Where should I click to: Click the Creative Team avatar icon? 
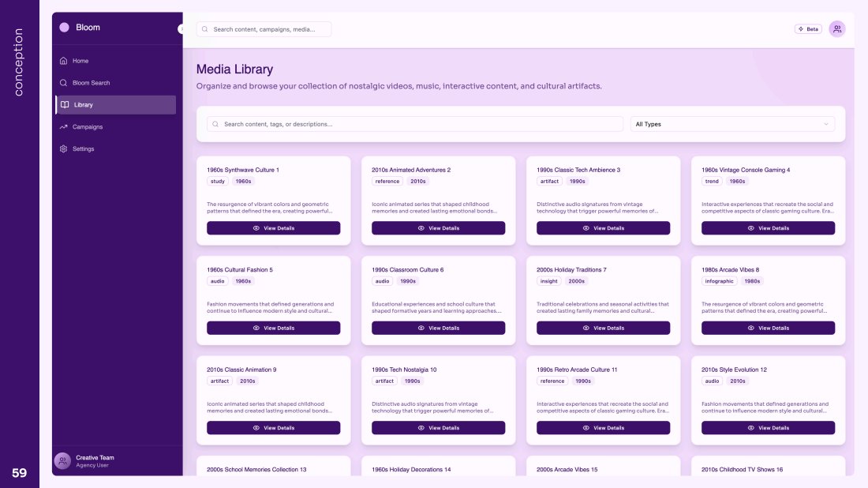pyautogui.click(x=62, y=461)
